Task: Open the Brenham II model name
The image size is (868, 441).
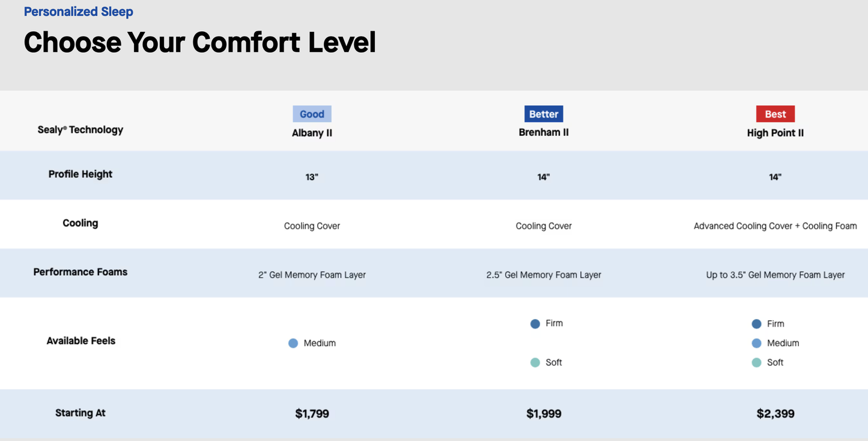Action: pyautogui.click(x=544, y=132)
